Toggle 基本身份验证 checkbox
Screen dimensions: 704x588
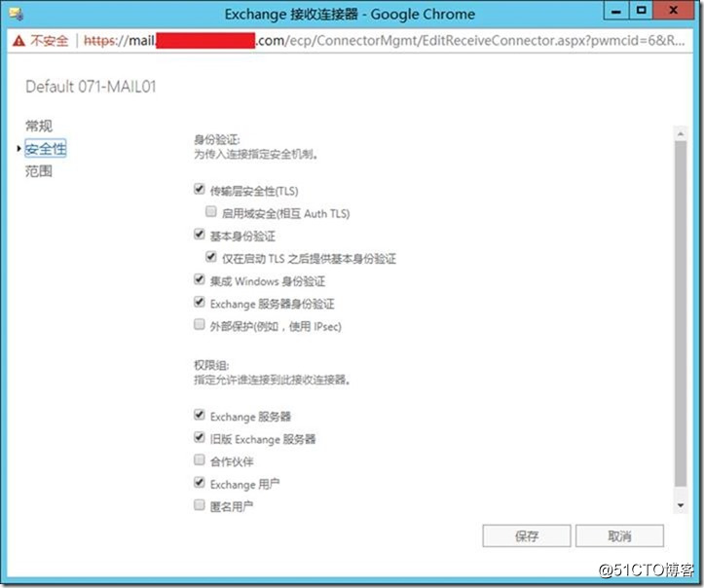point(200,234)
